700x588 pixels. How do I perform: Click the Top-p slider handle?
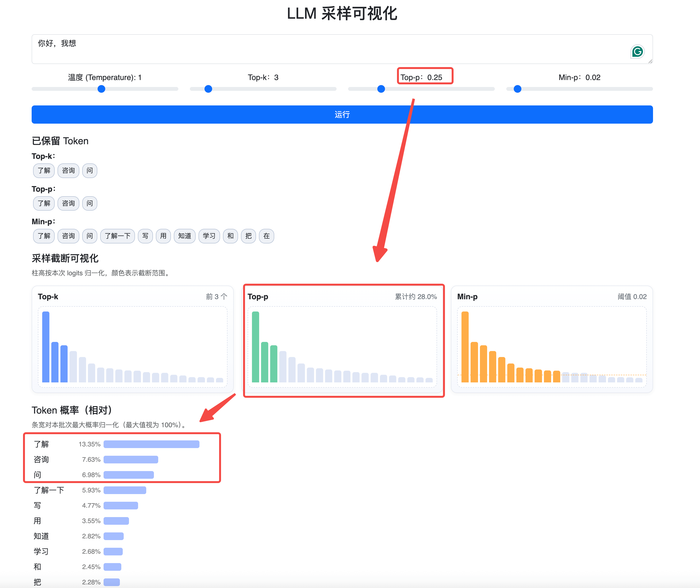381,89
